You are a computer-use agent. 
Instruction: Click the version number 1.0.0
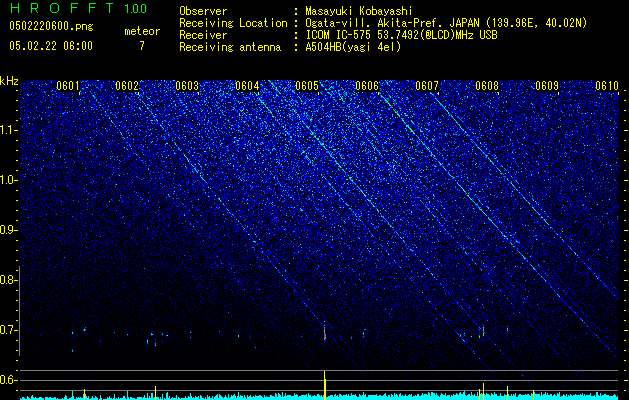click(x=136, y=9)
